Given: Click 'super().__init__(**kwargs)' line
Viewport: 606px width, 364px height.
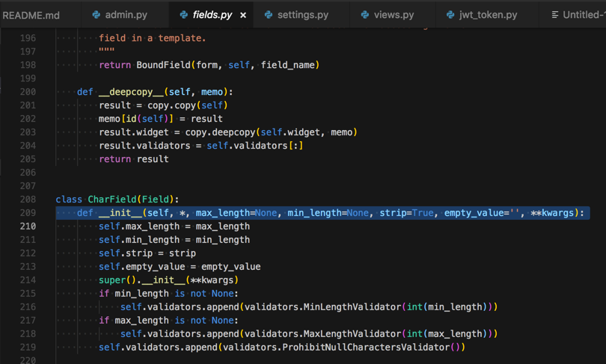Looking at the screenshot, I should click(x=168, y=280).
